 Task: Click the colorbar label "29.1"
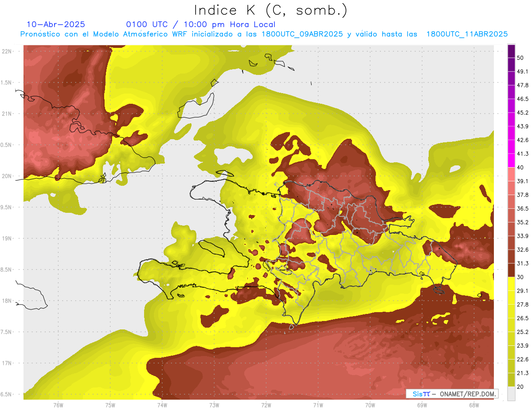(523, 291)
